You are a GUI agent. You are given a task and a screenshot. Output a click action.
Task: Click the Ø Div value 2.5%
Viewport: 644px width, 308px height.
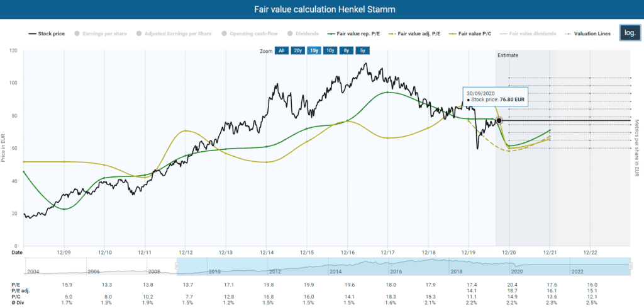pyautogui.click(x=590, y=302)
